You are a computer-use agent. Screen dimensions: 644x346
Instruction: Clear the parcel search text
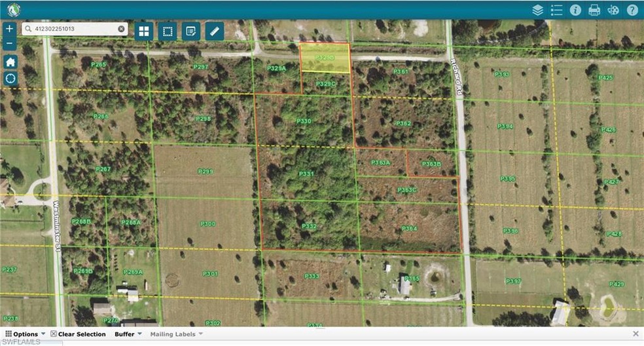(121, 29)
